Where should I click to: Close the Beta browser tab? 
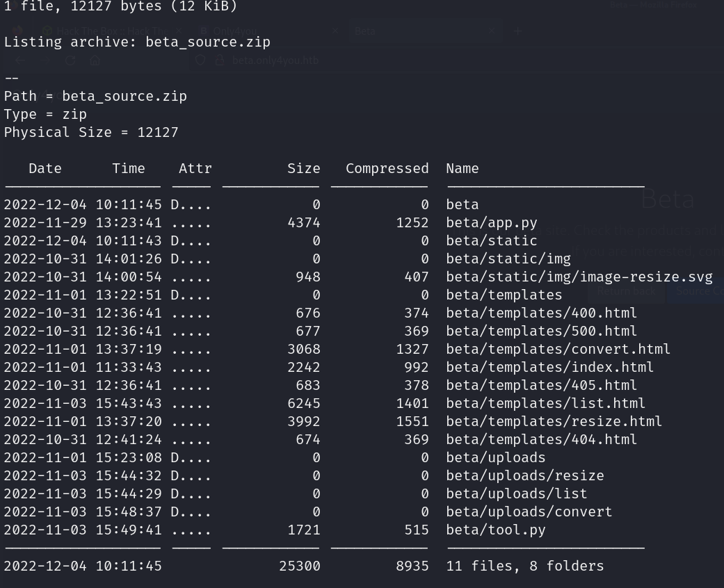(491, 31)
